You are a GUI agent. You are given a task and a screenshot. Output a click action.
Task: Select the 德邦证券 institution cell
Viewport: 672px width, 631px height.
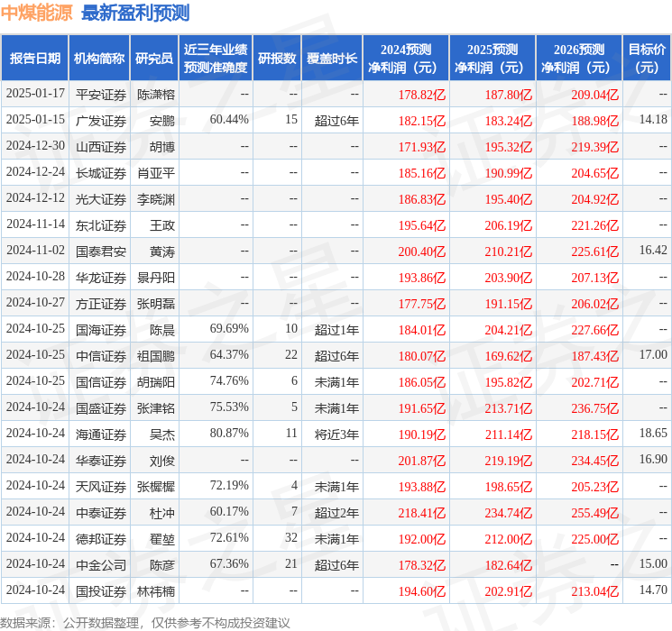click(101, 539)
